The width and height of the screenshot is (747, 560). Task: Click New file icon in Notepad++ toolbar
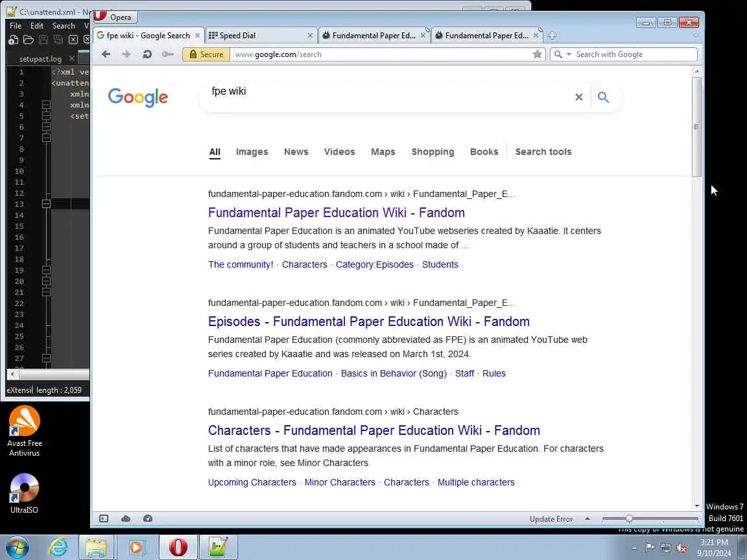[14, 40]
